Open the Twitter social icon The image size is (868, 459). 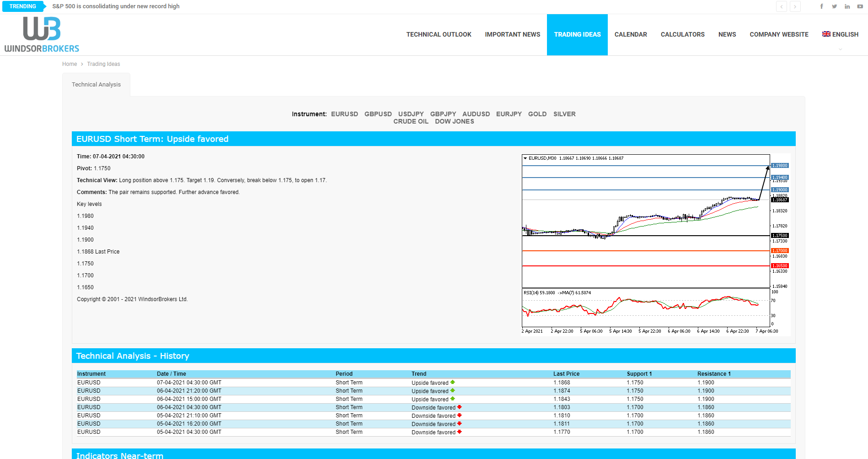pos(835,6)
